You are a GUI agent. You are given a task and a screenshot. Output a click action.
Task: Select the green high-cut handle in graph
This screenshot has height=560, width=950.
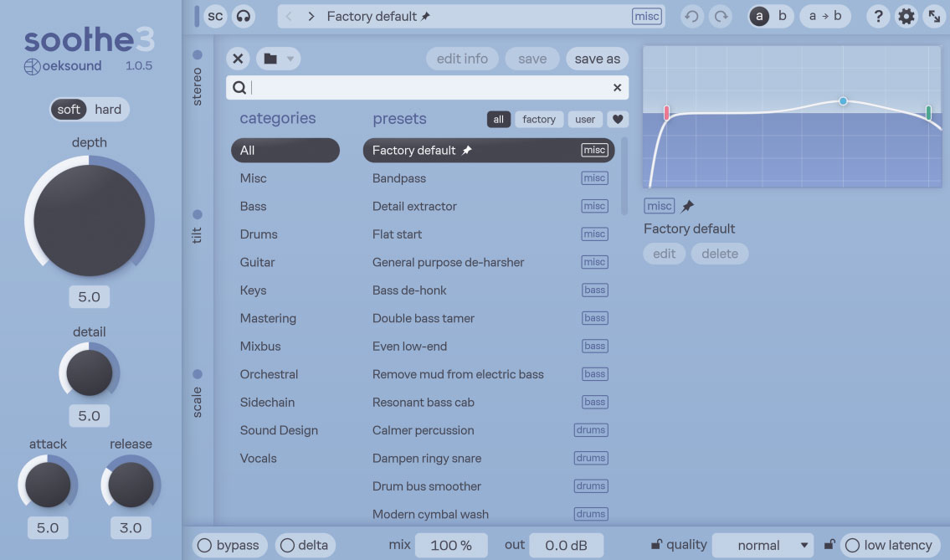(x=928, y=112)
